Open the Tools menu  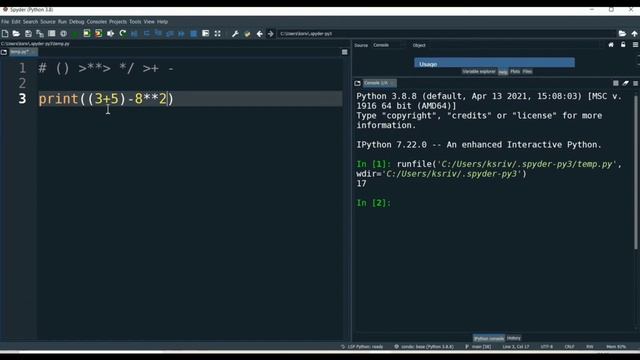(135, 22)
